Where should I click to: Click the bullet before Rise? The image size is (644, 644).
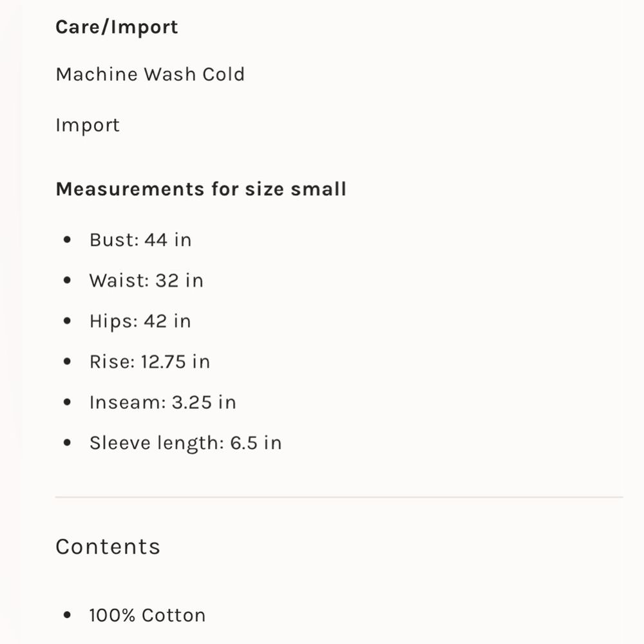(x=68, y=361)
